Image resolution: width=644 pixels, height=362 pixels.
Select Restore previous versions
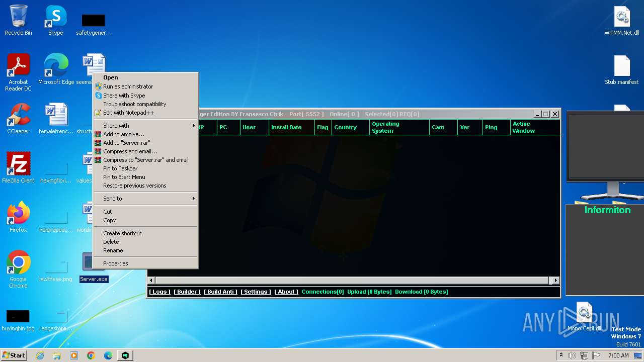coord(146,186)
